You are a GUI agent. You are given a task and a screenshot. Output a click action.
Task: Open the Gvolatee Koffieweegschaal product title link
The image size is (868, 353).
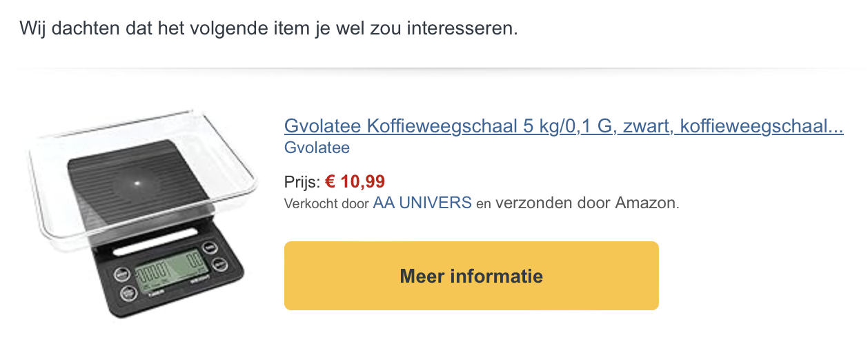pos(563,127)
